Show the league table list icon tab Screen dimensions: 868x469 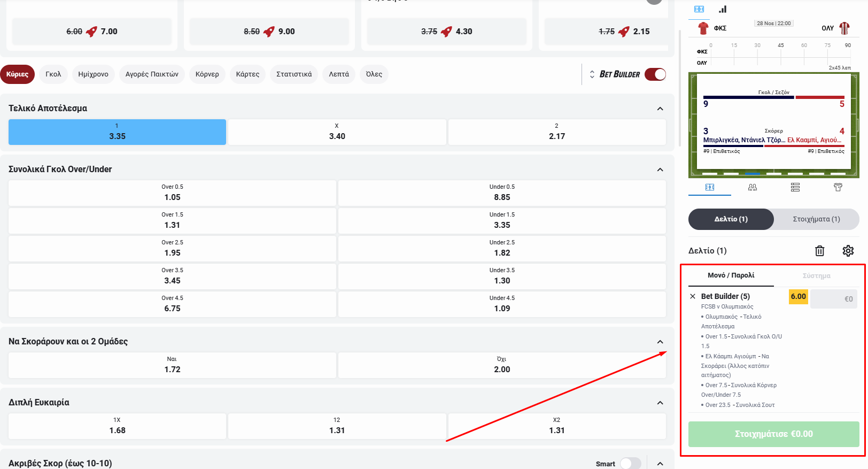coord(795,187)
